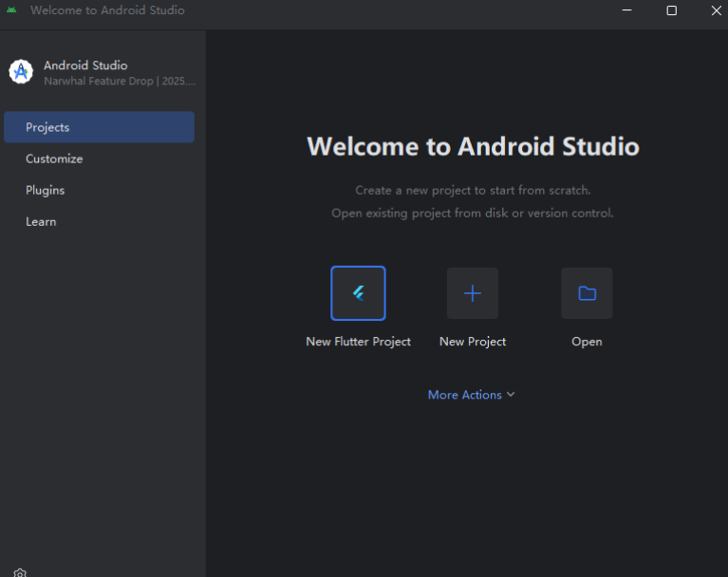Click the Android icon in title bar

[x=11, y=9]
